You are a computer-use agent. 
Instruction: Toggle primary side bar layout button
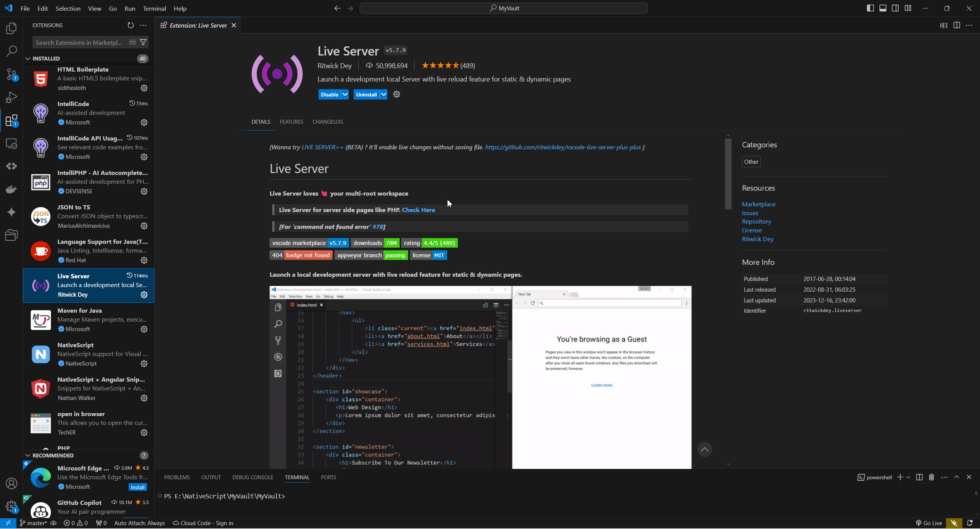(x=870, y=8)
